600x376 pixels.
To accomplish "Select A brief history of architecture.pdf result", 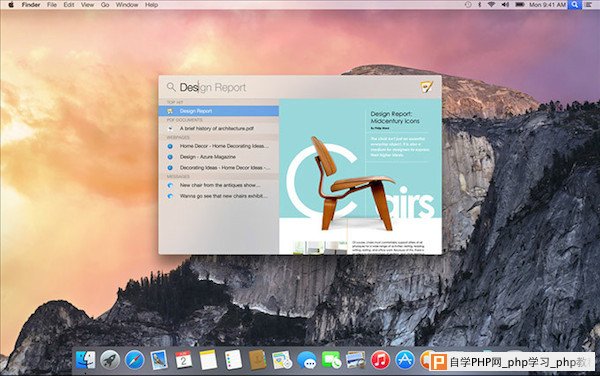I will (218, 129).
